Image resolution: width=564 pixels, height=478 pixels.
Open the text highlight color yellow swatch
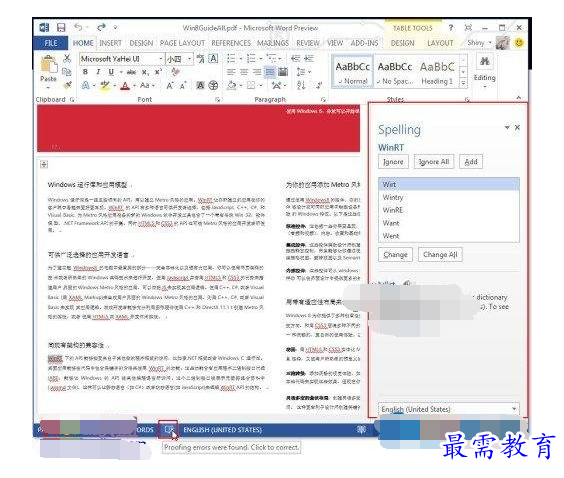point(105,86)
